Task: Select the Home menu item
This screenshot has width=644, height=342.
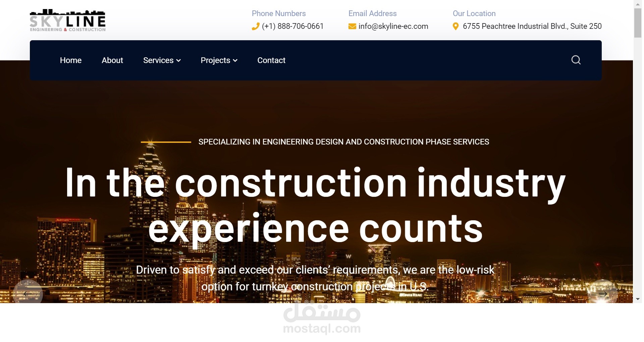Action: [x=70, y=60]
